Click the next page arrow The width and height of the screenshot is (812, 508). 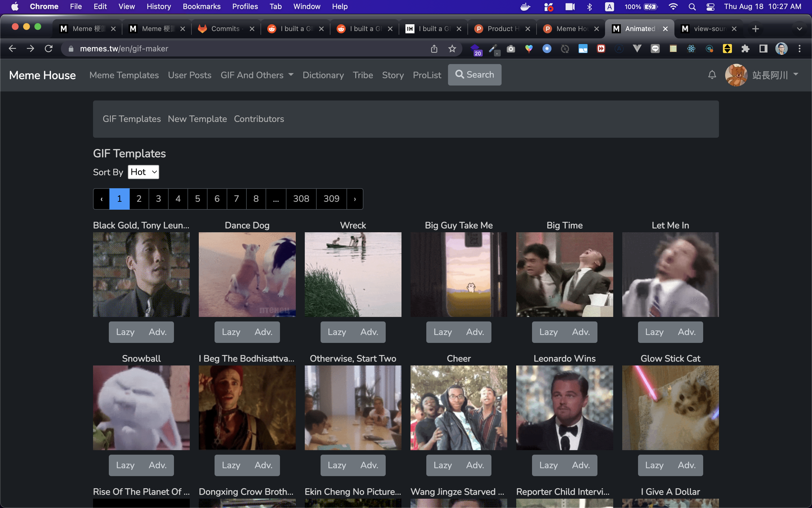355,199
